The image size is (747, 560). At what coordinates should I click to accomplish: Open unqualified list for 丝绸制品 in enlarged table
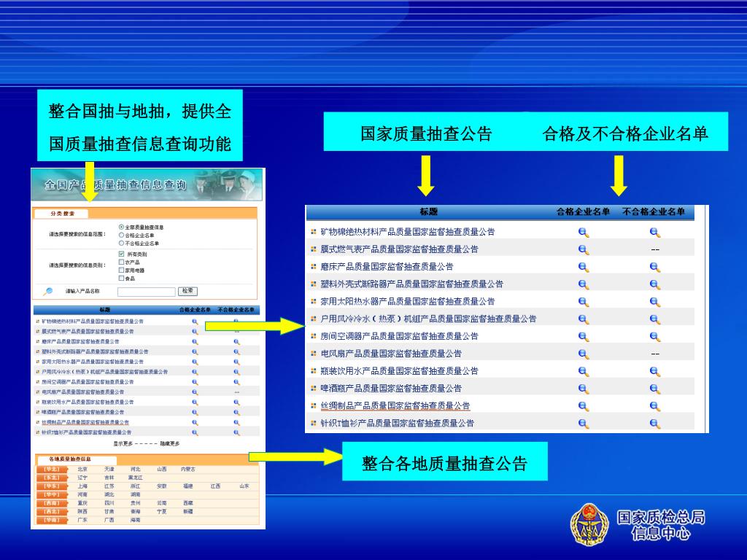(655, 406)
